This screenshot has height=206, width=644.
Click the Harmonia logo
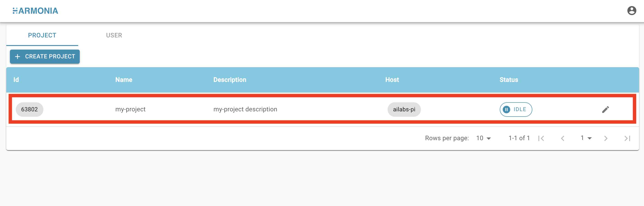(x=35, y=11)
